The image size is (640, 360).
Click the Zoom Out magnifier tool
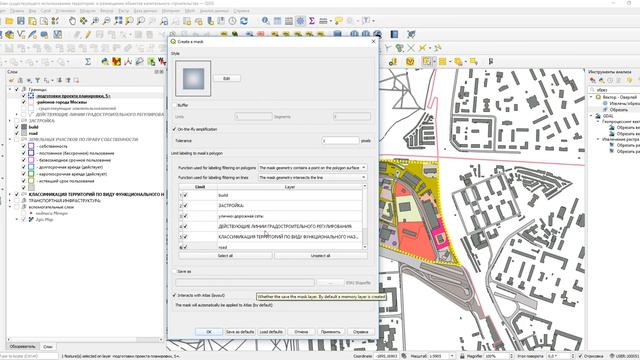click(x=107, y=21)
